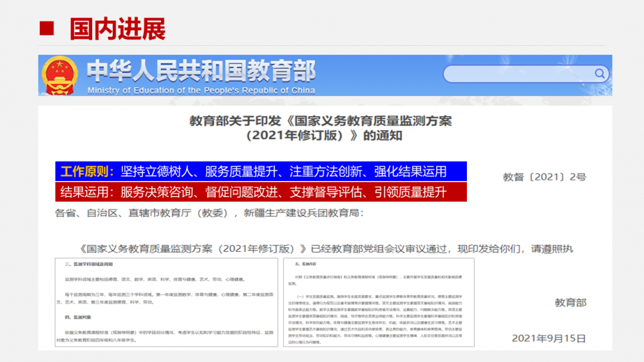
Task: Click the red 结果运用 banner
Action: [260, 191]
